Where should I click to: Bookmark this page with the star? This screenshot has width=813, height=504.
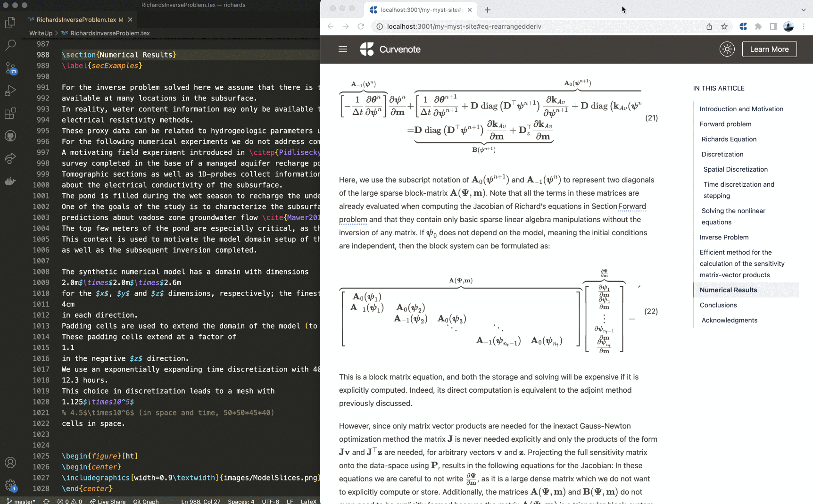724,26
